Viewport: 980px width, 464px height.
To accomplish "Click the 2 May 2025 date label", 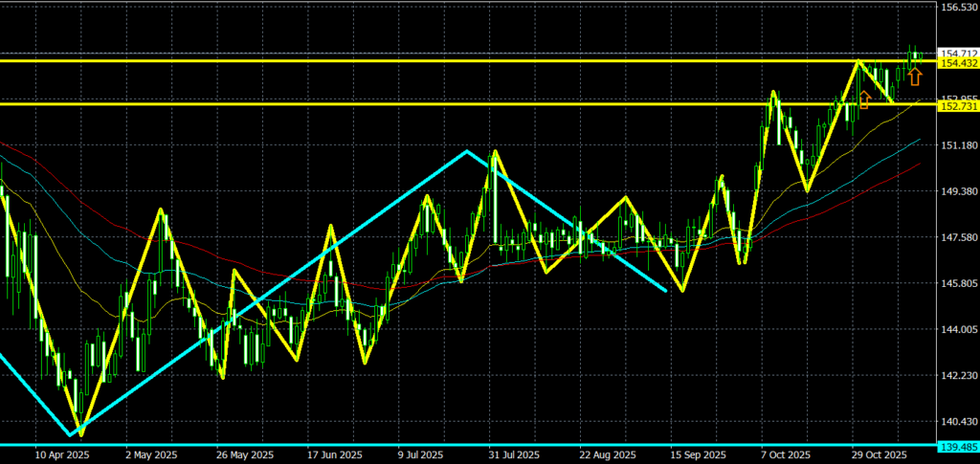I will pyautogui.click(x=151, y=454).
